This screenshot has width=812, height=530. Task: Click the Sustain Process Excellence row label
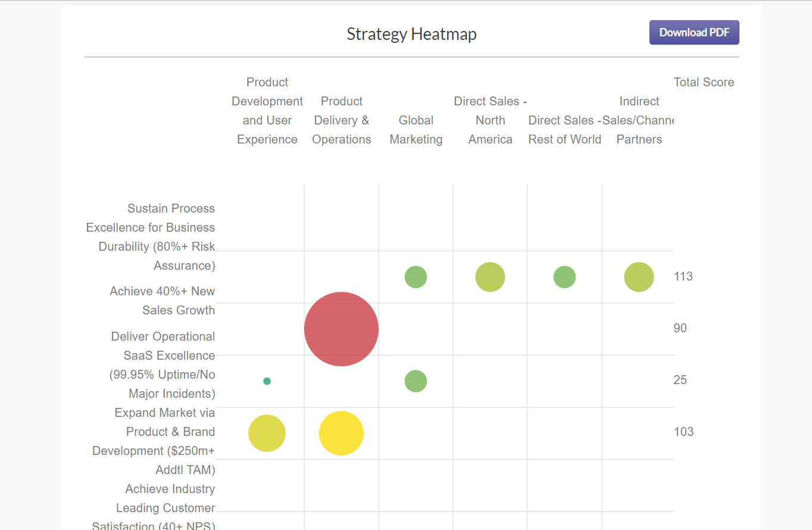tap(151, 236)
